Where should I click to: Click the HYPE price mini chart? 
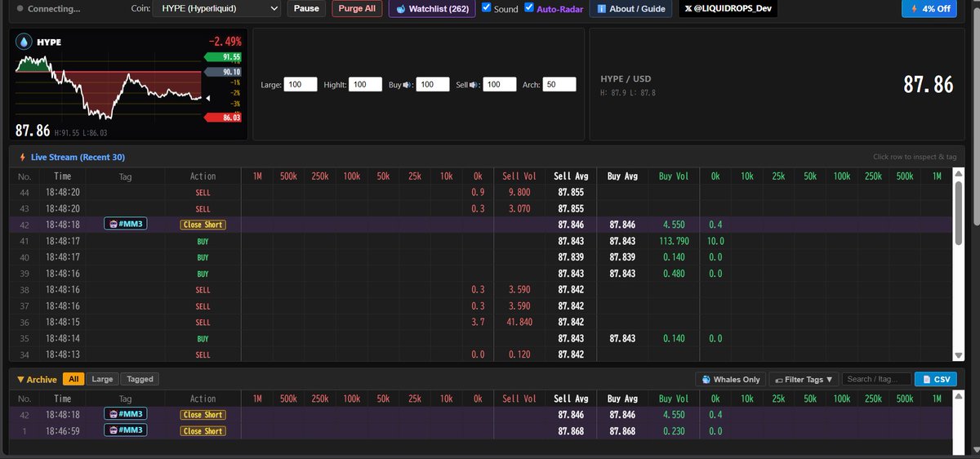[107, 87]
